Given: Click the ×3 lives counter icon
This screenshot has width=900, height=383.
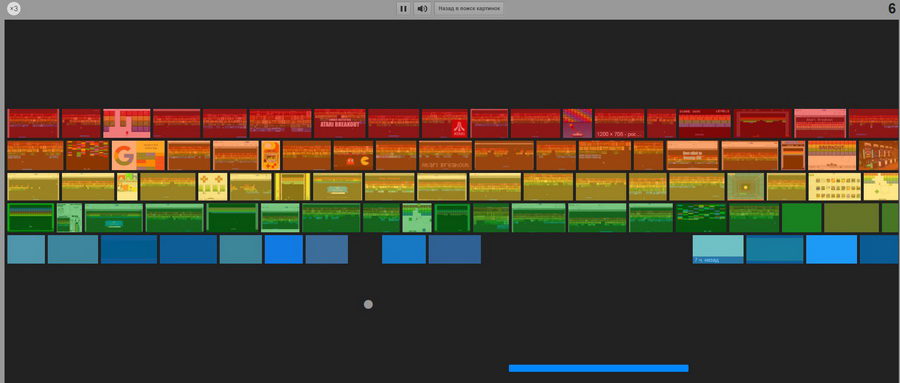Looking at the screenshot, I should pos(14,9).
